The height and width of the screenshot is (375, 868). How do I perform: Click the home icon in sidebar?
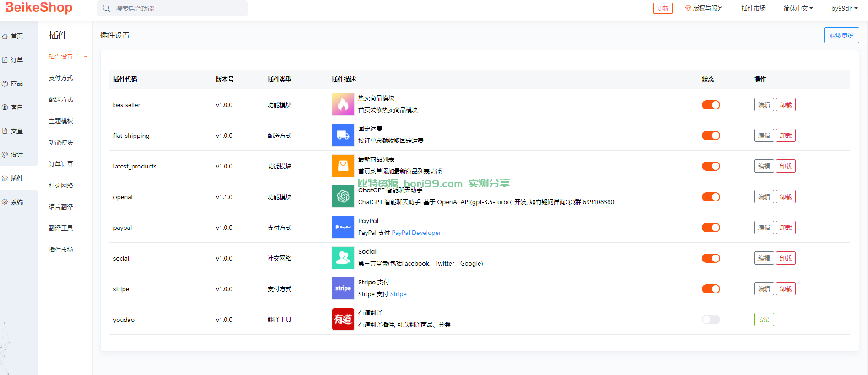[5, 36]
